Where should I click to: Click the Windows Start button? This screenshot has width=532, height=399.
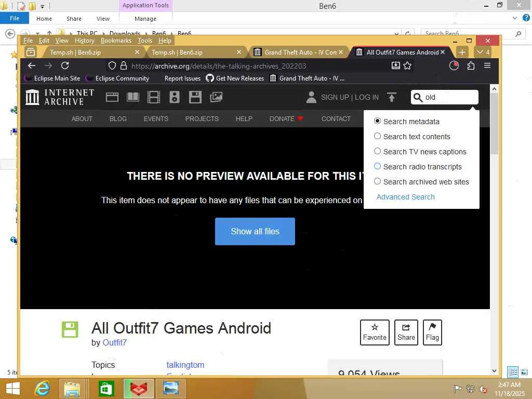pos(13,389)
